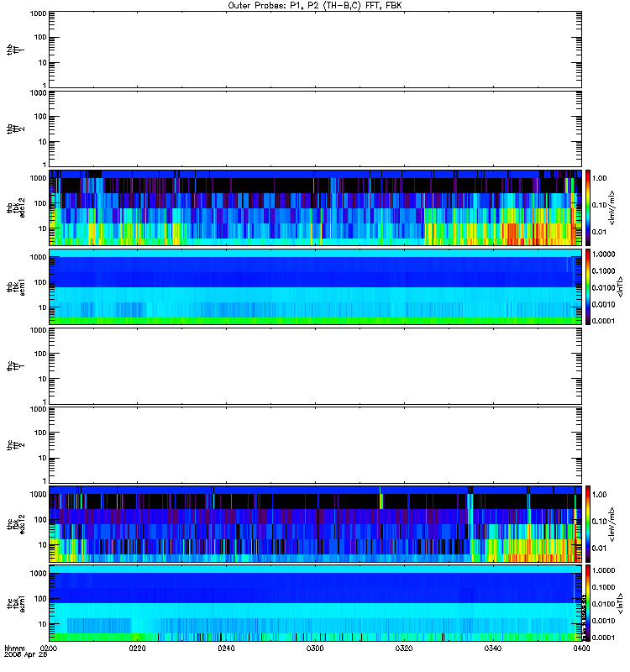
Task: Select the thc fbk edc12 mV/m color bar
Action: (588, 523)
